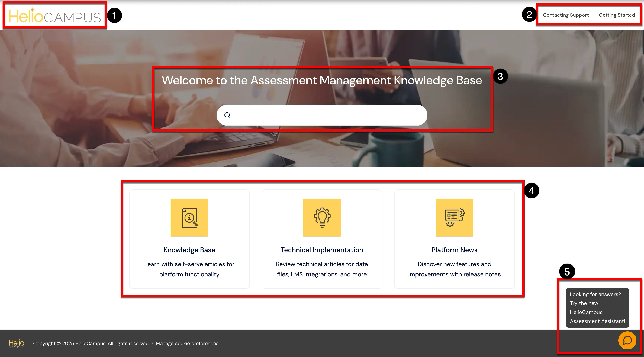Open the Technical Implementation heading link

(322, 250)
